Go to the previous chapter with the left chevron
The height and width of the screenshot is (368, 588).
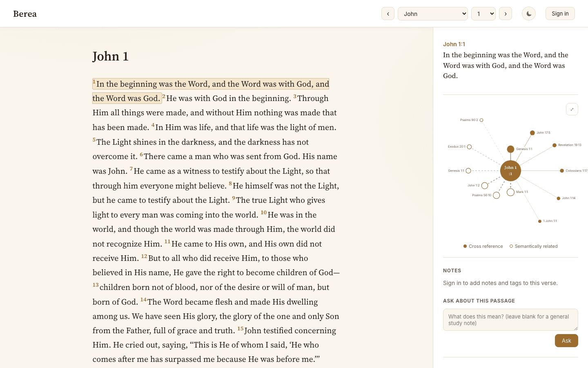388,13
